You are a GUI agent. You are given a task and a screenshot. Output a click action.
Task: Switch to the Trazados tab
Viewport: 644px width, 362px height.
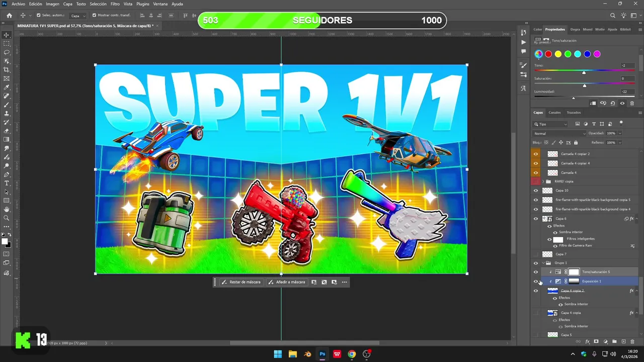tap(574, 113)
